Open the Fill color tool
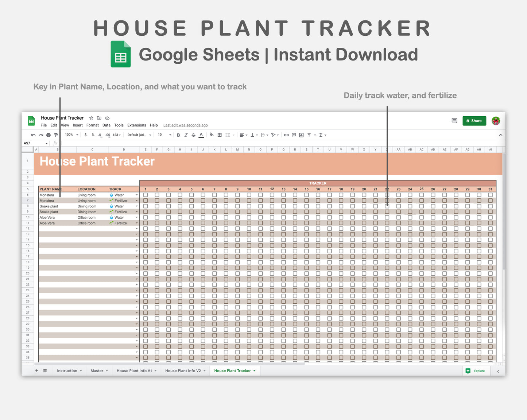The width and height of the screenshot is (527, 420). [211, 135]
